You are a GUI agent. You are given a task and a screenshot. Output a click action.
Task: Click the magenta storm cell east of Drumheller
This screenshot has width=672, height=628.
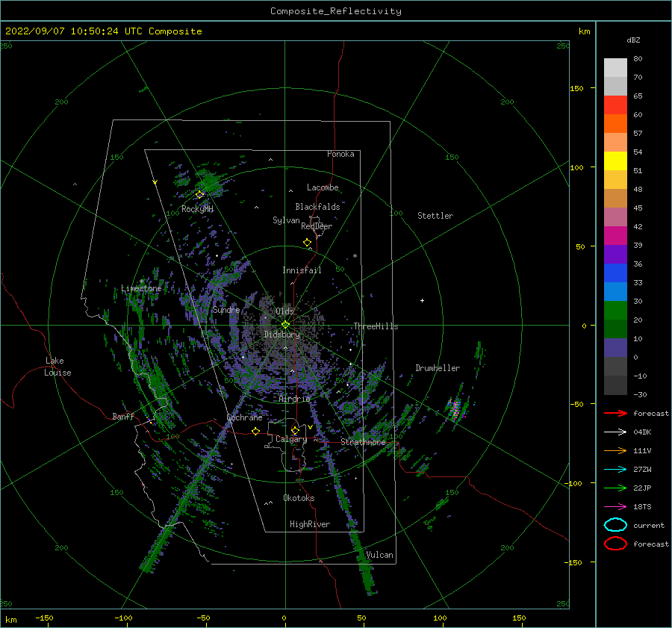point(456,409)
